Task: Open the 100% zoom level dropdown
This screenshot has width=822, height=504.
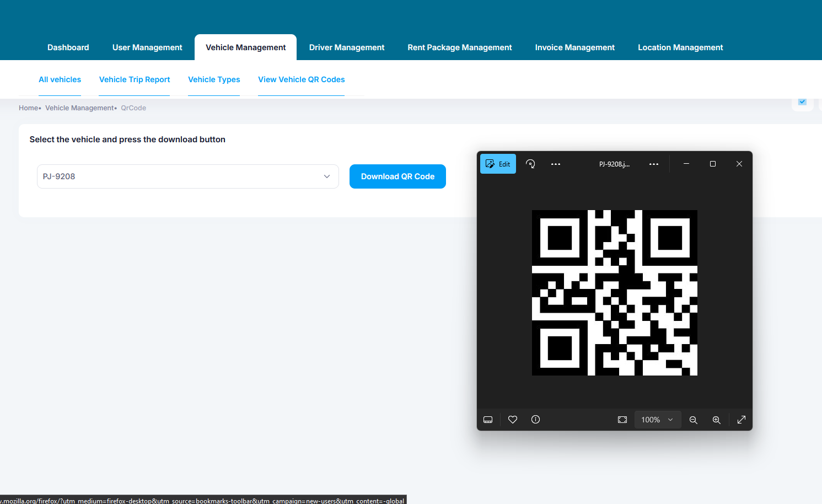Action: 658,420
